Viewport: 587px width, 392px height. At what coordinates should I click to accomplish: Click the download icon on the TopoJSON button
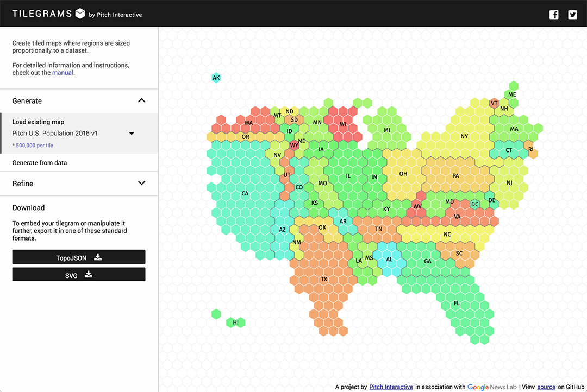click(97, 256)
